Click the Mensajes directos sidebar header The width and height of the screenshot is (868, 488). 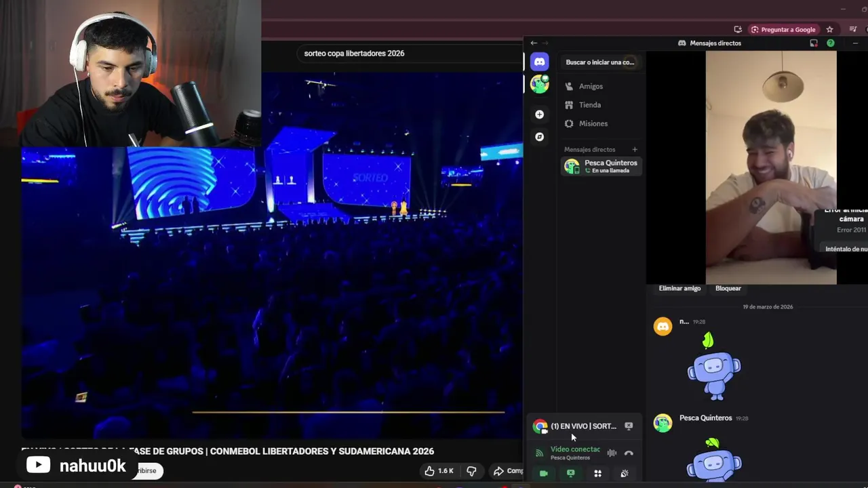589,149
